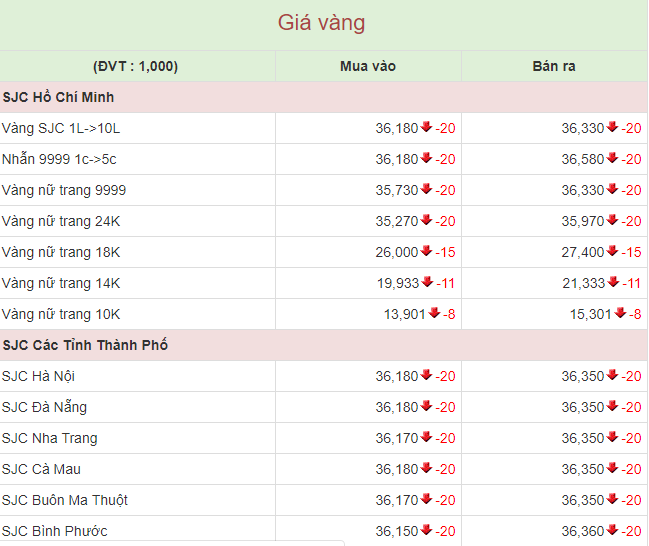The image size is (649, 546).
Task: Click the red arrow beside SJC Đà Nẵng 36,350
Action: (x=612, y=406)
